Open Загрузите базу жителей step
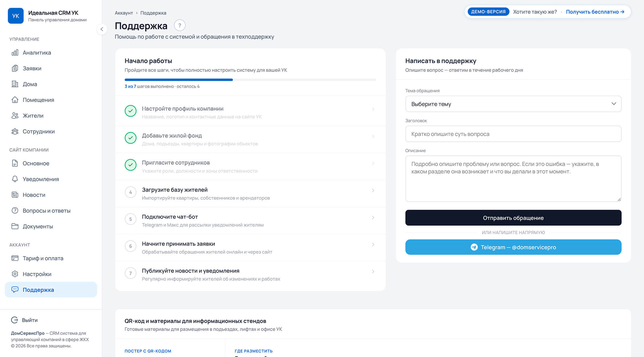The width and height of the screenshot is (644, 357). (250, 194)
